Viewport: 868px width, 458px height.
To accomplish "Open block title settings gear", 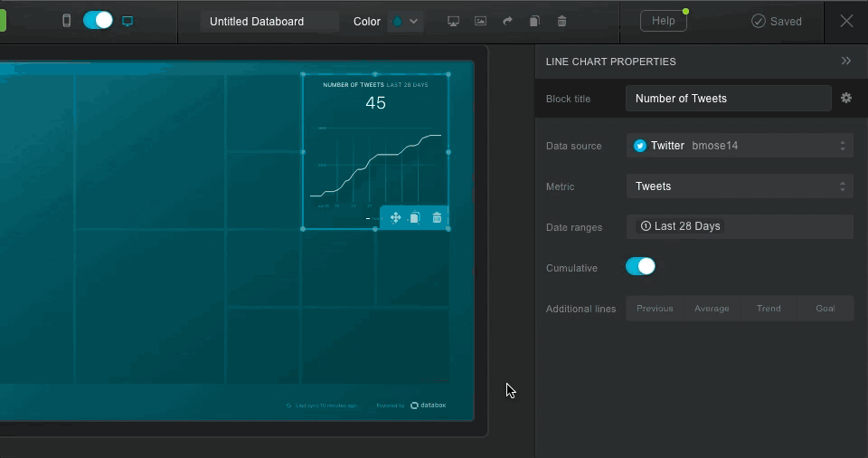I will (846, 98).
